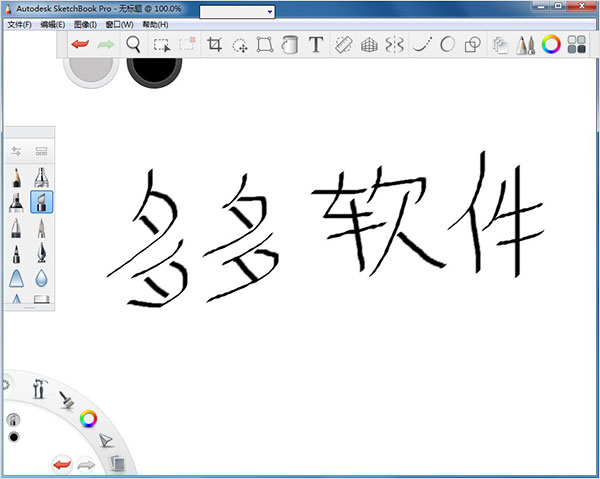The image size is (600, 479).
Task: Open the 文件(F) menu
Action: point(20,25)
